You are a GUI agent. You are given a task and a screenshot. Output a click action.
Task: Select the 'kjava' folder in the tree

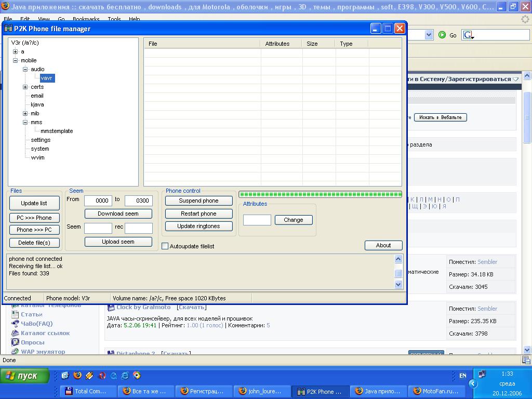coord(37,104)
